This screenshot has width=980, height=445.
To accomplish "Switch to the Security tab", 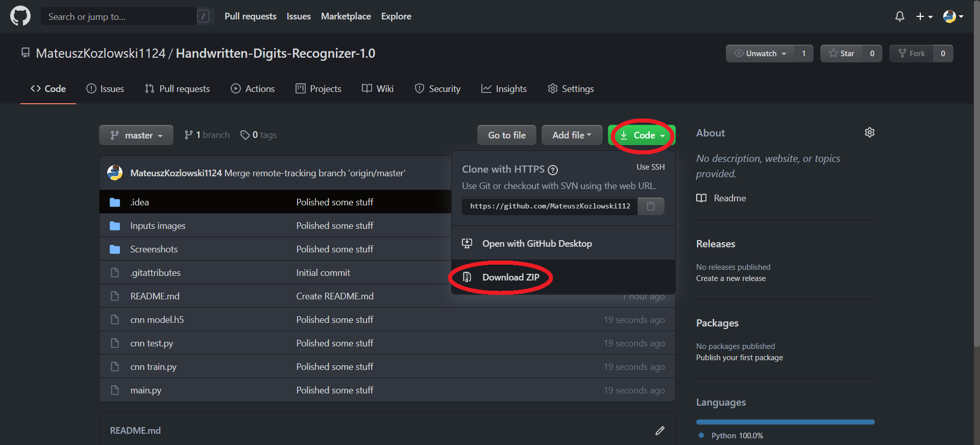I will coord(437,89).
